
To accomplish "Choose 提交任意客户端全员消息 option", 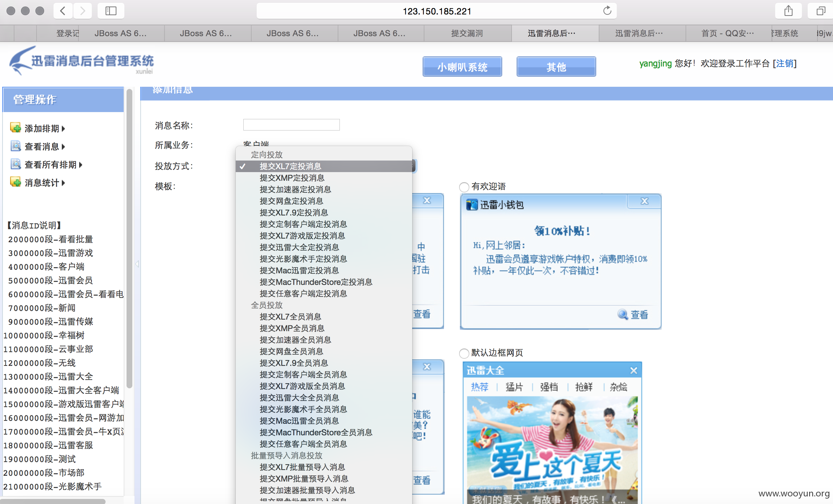I will point(324,444).
